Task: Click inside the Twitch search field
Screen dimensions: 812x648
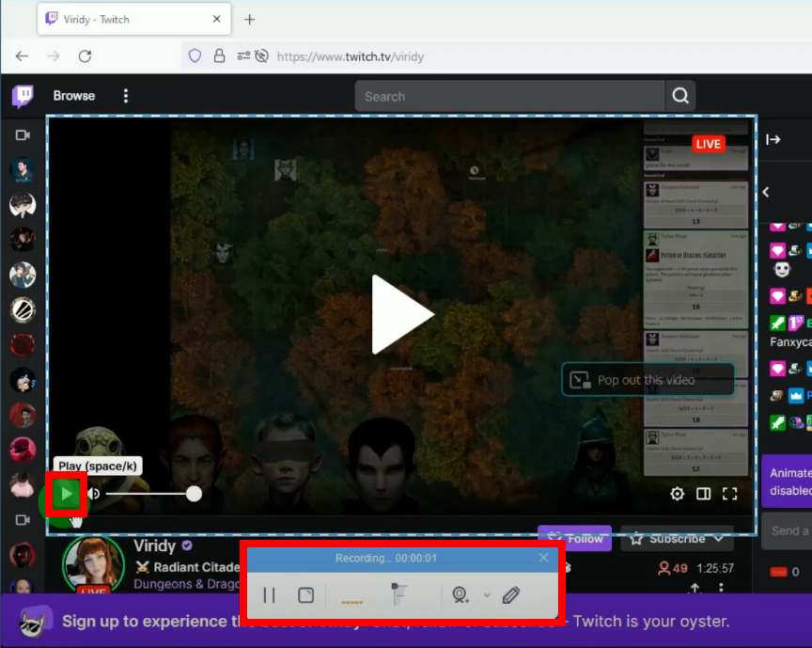Action: (507, 95)
